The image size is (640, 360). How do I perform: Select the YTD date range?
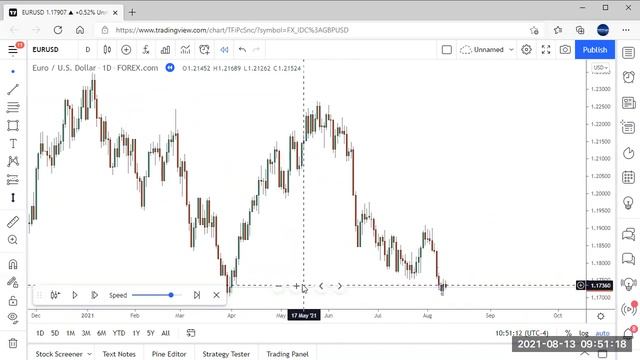(x=119, y=333)
